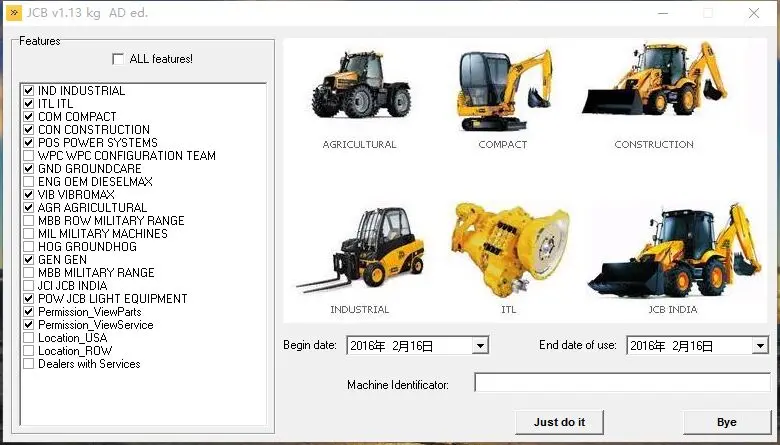780x445 pixels.
Task: Click the CONSTRUCTION caption text
Action: click(654, 145)
